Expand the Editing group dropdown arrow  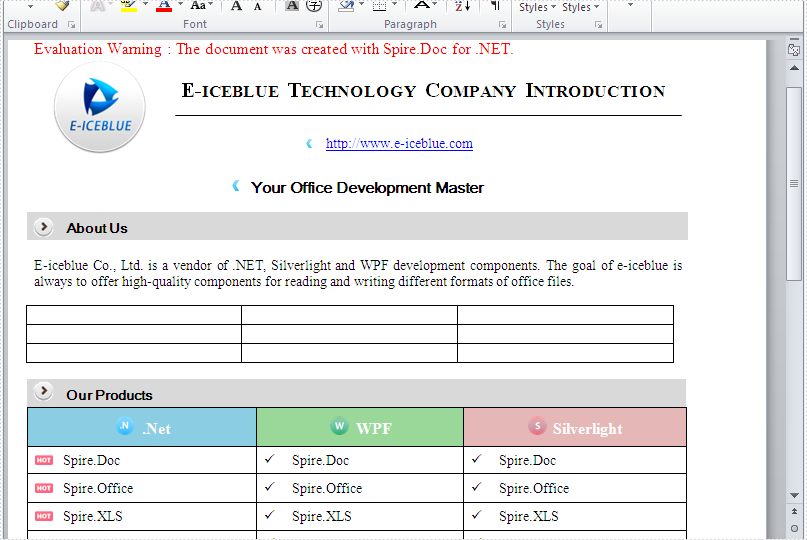[630, 5]
